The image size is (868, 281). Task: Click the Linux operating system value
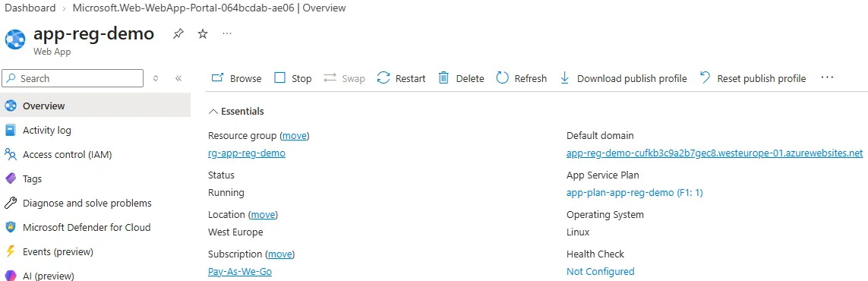pyautogui.click(x=578, y=232)
